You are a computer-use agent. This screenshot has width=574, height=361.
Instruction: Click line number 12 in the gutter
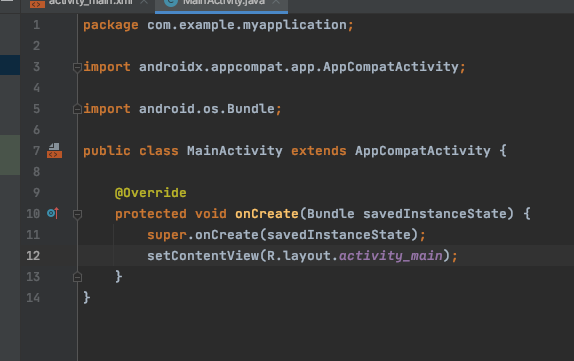coord(33,256)
